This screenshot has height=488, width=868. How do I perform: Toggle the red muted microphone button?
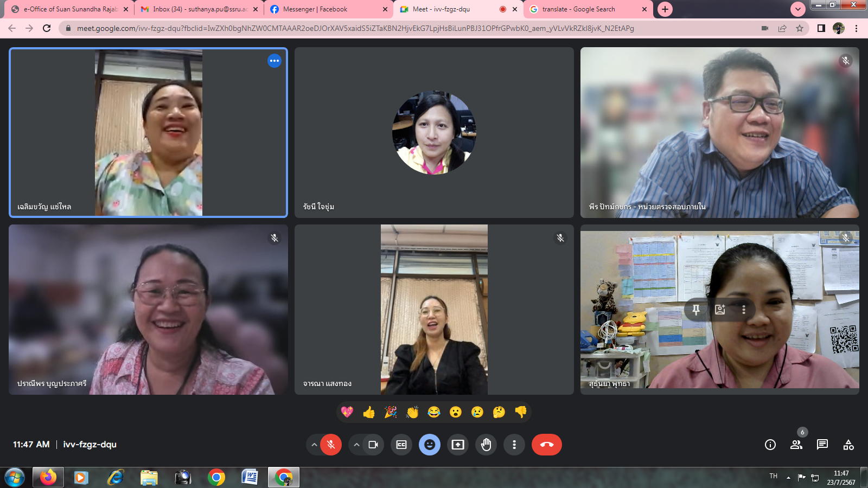[331, 445]
